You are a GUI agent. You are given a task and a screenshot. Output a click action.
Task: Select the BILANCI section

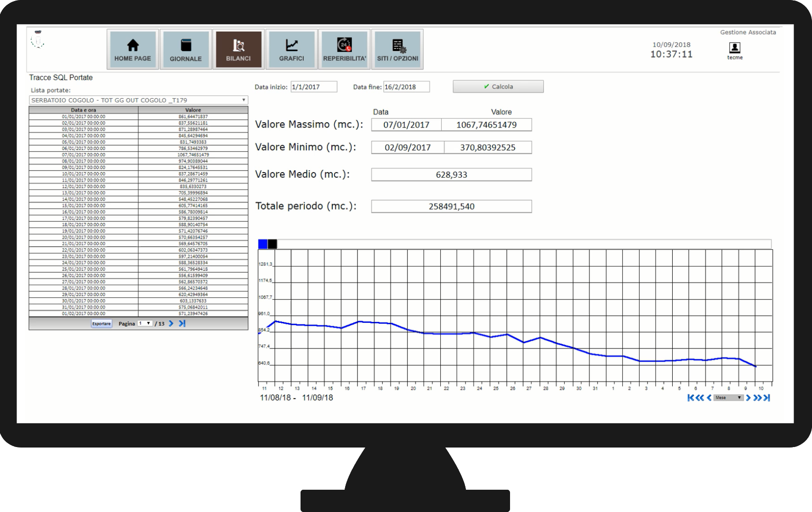click(x=238, y=49)
